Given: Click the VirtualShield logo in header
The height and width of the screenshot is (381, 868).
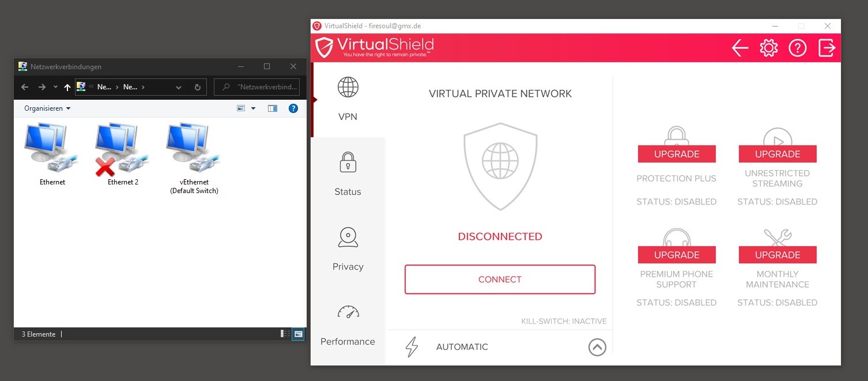Looking at the screenshot, I should [x=375, y=47].
